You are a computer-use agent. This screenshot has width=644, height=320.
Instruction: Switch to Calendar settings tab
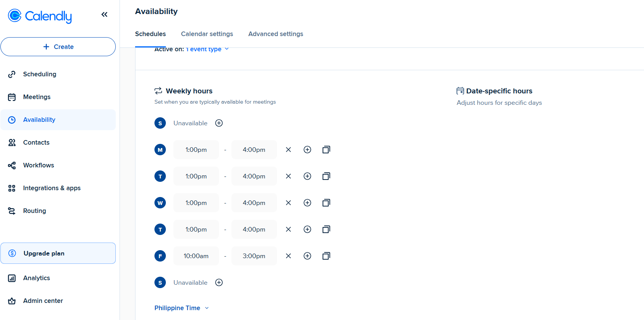207,34
